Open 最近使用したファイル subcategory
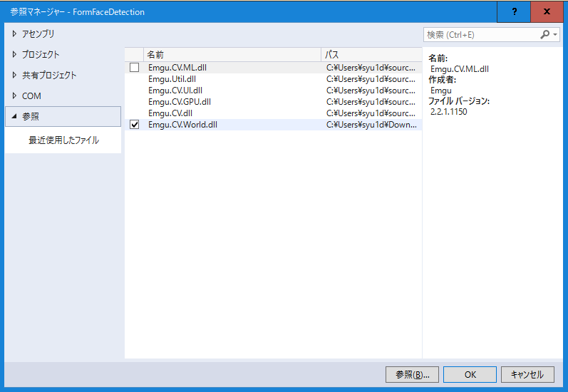Image resolution: width=568 pixels, height=392 pixels. [63, 140]
